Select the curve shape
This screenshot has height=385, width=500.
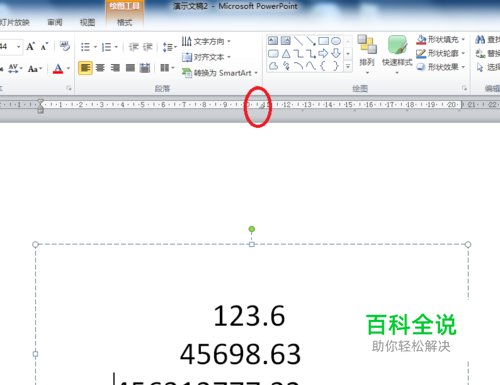point(311,66)
